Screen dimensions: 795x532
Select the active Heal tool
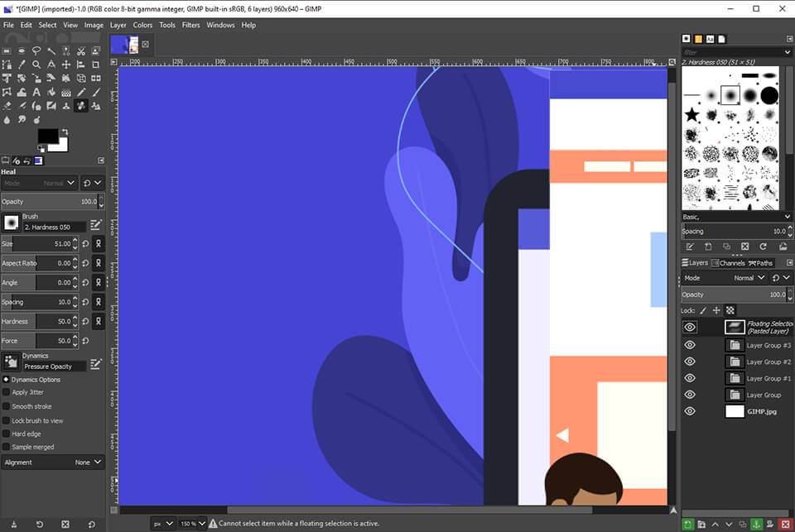tap(81, 106)
